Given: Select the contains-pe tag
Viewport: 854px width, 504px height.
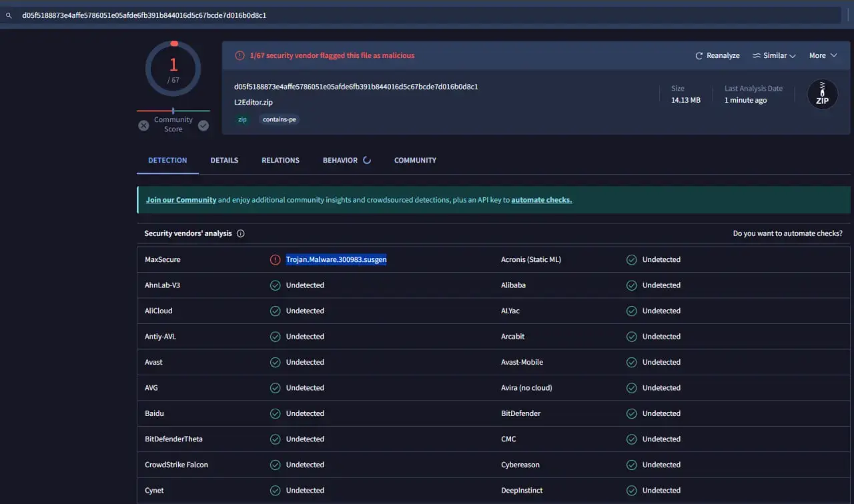Looking at the screenshot, I should 280,120.
